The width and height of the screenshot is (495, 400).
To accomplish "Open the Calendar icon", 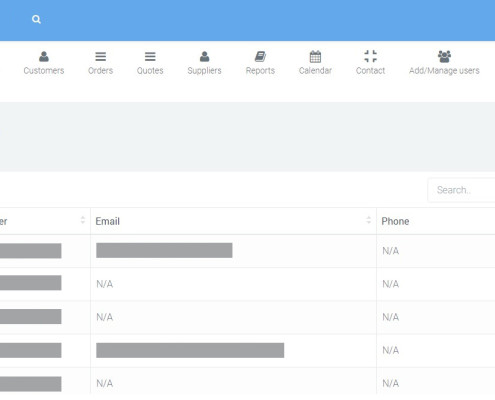I will pyautogui.click(x=315, y=57).
